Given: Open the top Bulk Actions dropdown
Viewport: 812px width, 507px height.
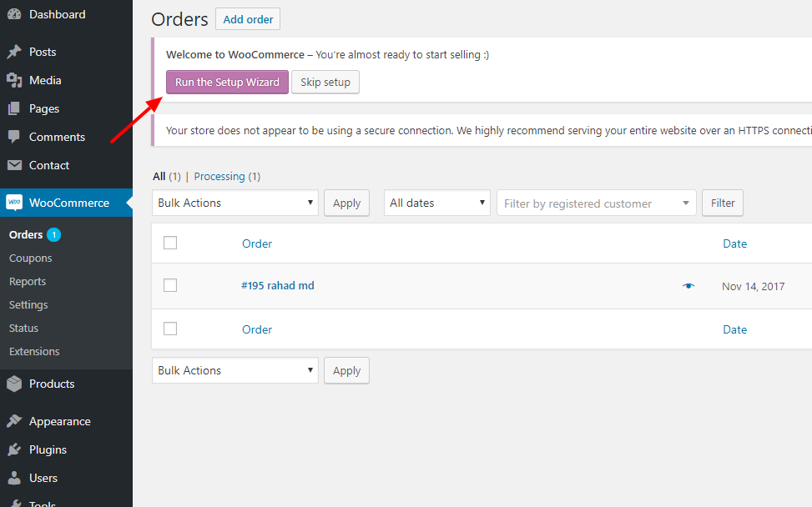Looking at the screenshot, I should [x=235, y=203].
